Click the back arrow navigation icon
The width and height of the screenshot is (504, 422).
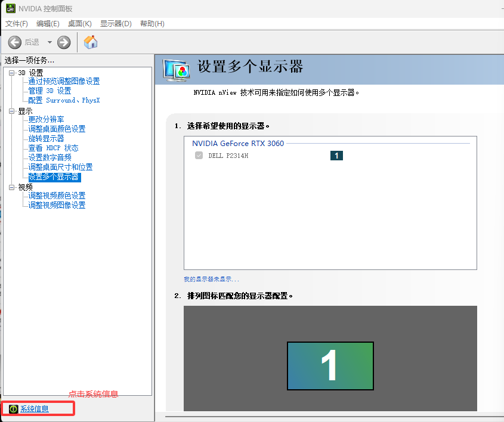(x=14, y=42)
